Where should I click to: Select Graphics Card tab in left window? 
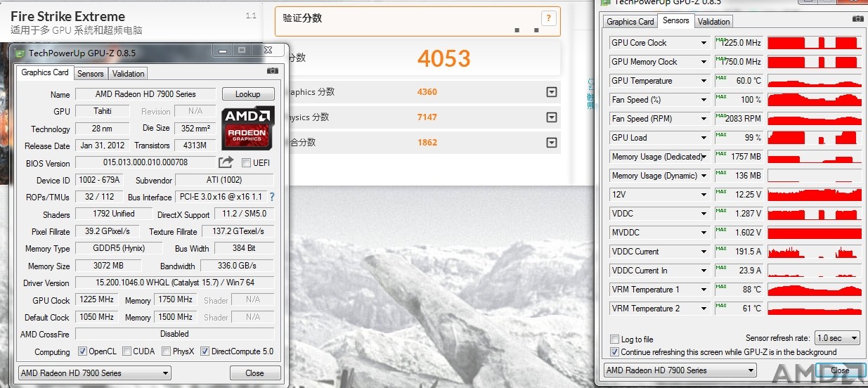[x=45, y=72]
